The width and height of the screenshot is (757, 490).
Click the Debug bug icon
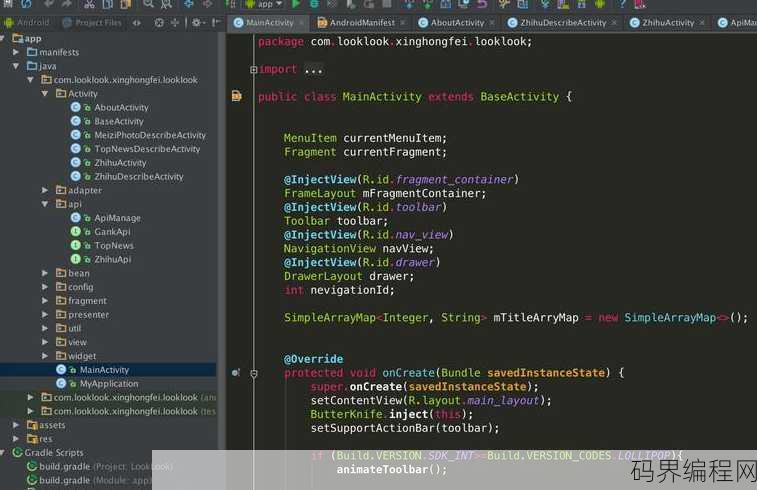(x=314, y=4)
